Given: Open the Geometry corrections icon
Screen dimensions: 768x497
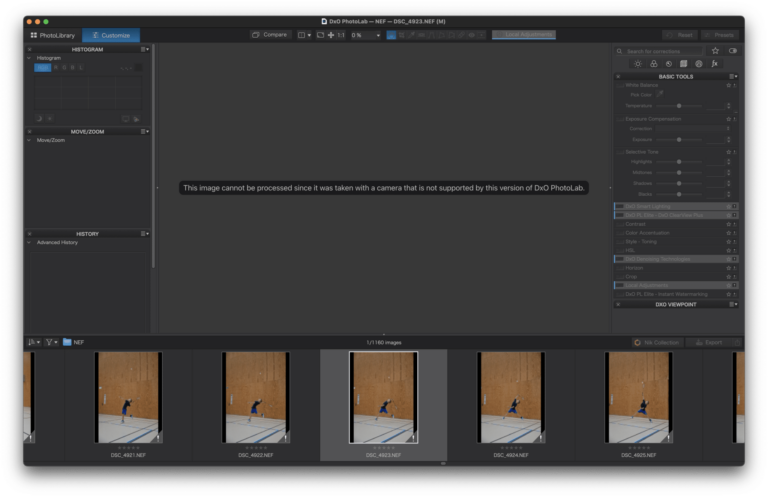Looking at the screenshot, I should pos(683,63).
